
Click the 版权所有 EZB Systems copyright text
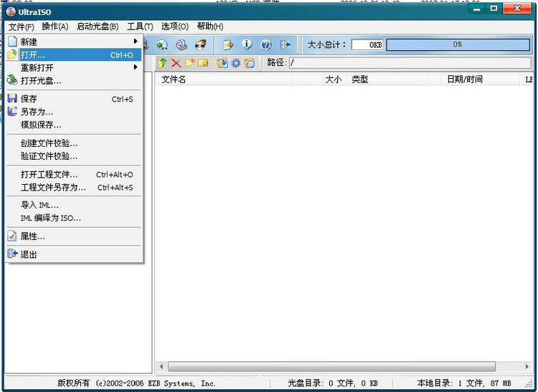[x=136, y=383]
